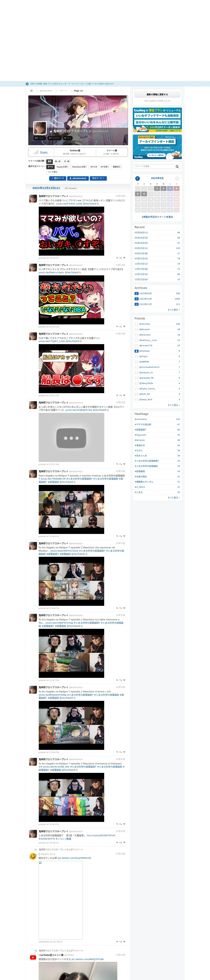210x980 pixels.
Task: Open @kishinsho3 breadcrumb item
Action: (46, 91)
